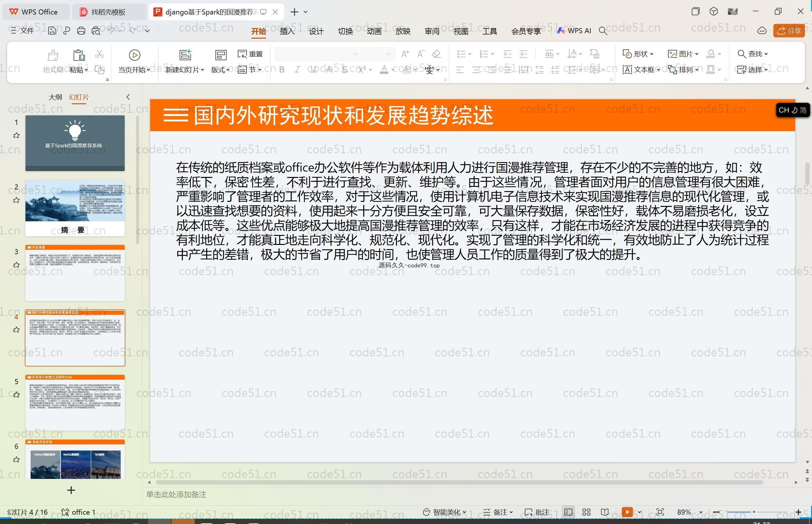Click the Find (查找) button
The height and width of the screenshot is (524, 812).
(752, 54)
